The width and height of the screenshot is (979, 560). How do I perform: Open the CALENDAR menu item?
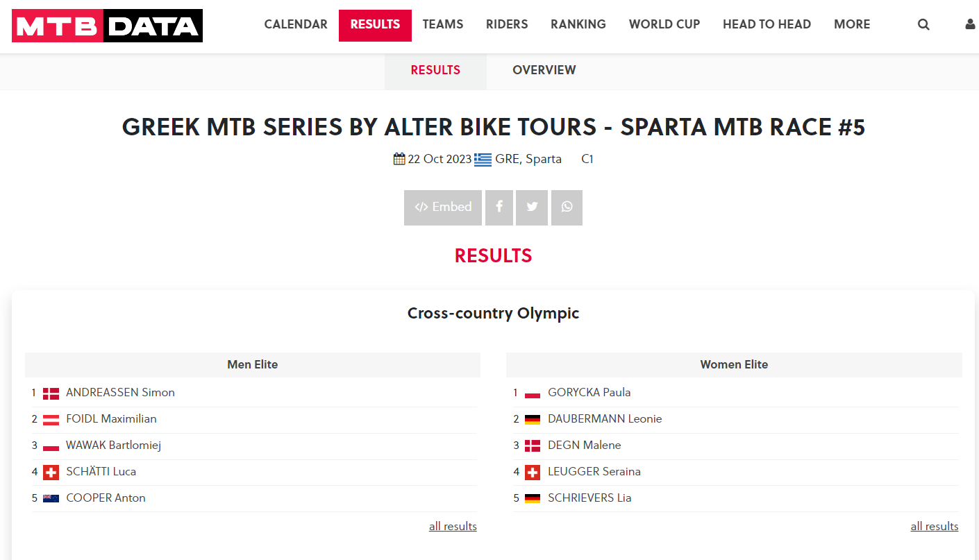point(296,24)
